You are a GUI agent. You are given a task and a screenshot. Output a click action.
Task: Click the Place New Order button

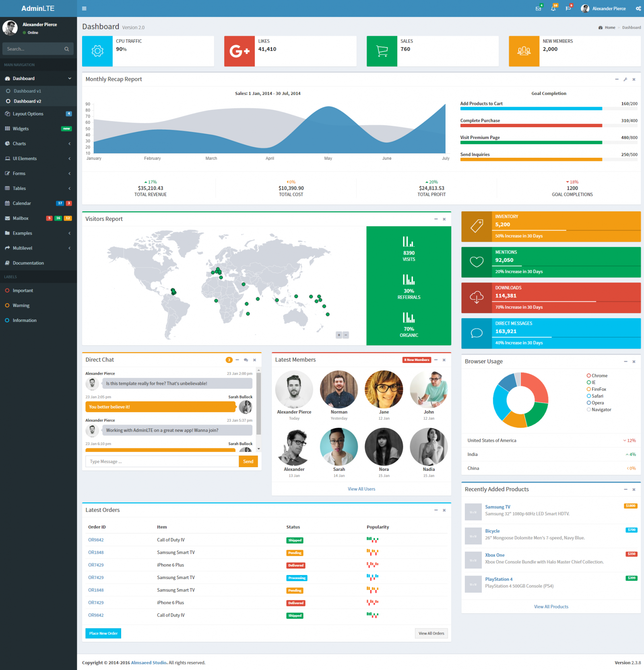(103, 633)
